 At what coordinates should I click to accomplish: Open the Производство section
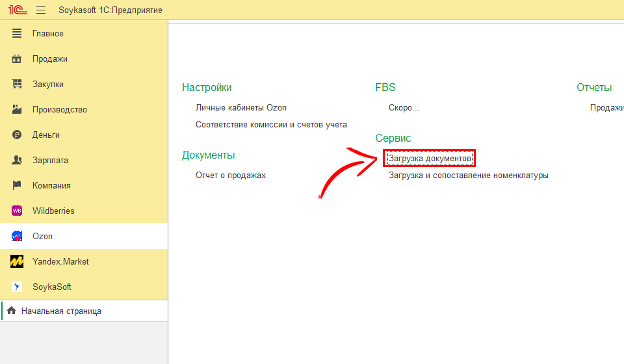(84, 109)
